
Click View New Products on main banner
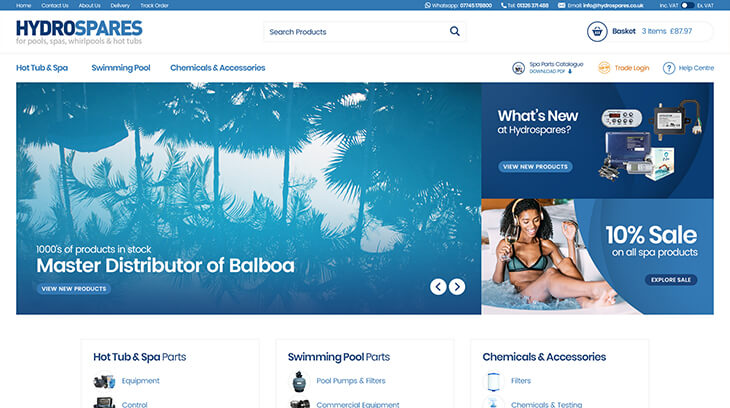pos(74,289)
